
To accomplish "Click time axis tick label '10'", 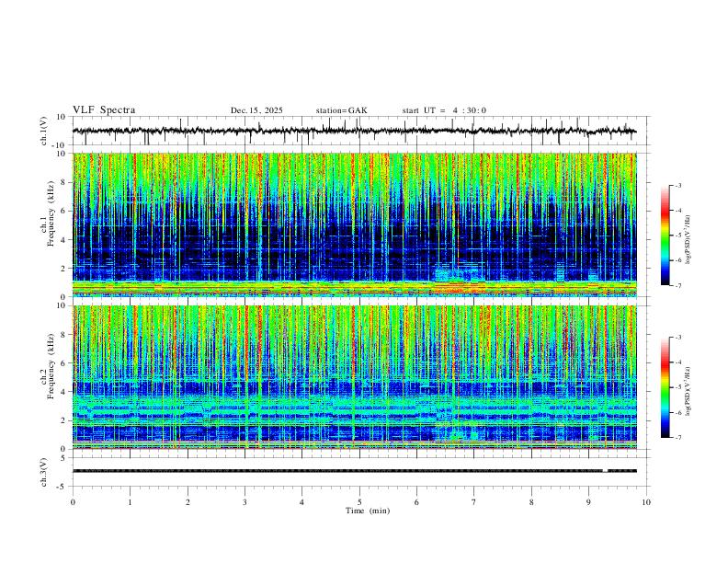I will pos(646,502).
